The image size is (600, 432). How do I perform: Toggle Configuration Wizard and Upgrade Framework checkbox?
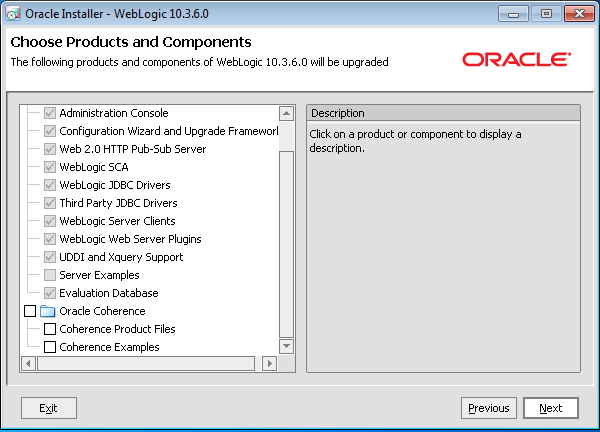pyautogui.click(x=50, y=131)
